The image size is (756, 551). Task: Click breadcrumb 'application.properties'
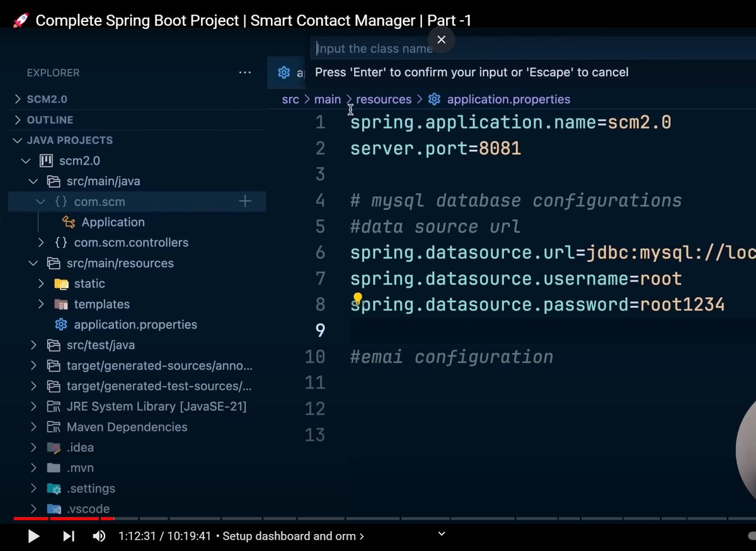[508, 99]
